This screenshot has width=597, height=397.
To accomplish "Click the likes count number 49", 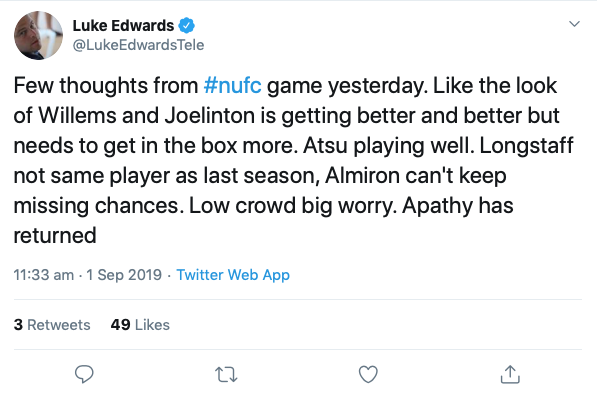I will [120, 325].
